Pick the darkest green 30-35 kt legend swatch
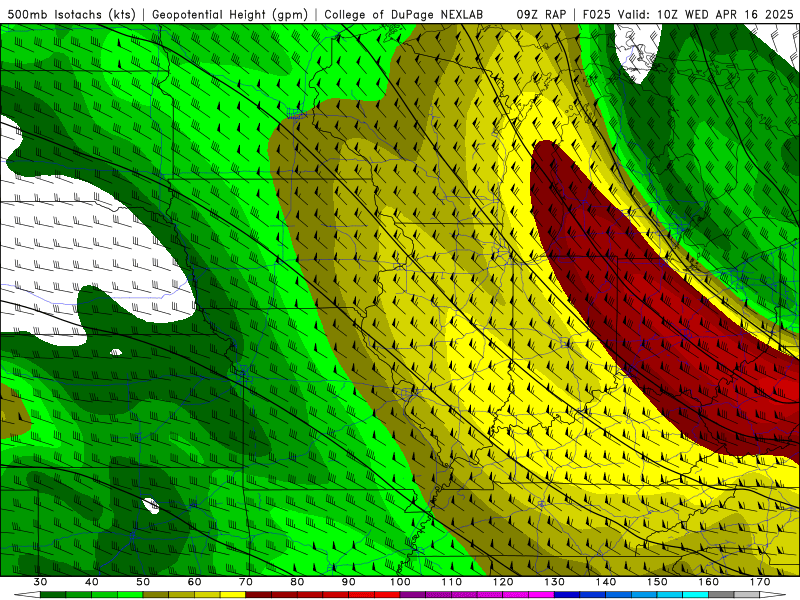The width and height of the screenshot is (800, 600). point(53,595)
